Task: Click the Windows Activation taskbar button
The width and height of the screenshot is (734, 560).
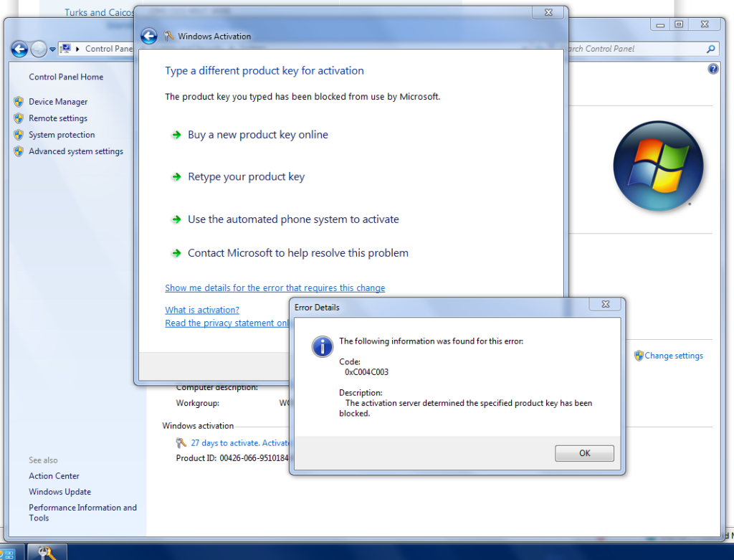Action: (47, 552)
